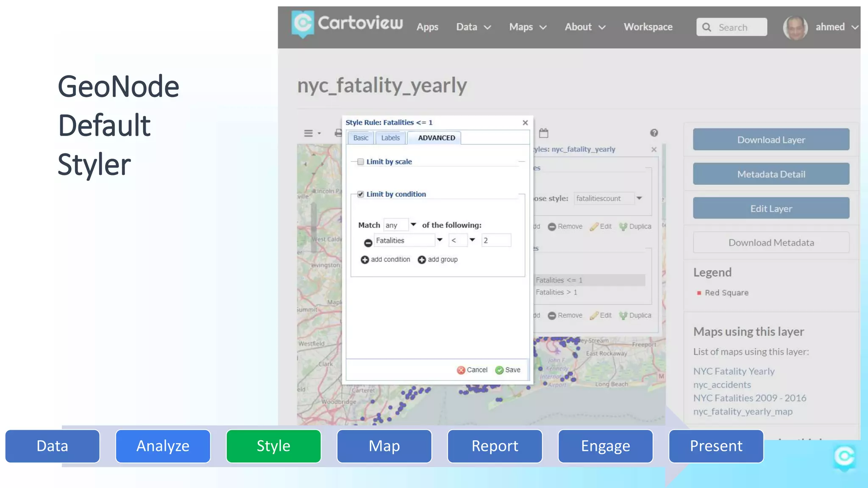
Task: Open the nyc_fatality_yearly_map link
Action: tap(743, 412)
